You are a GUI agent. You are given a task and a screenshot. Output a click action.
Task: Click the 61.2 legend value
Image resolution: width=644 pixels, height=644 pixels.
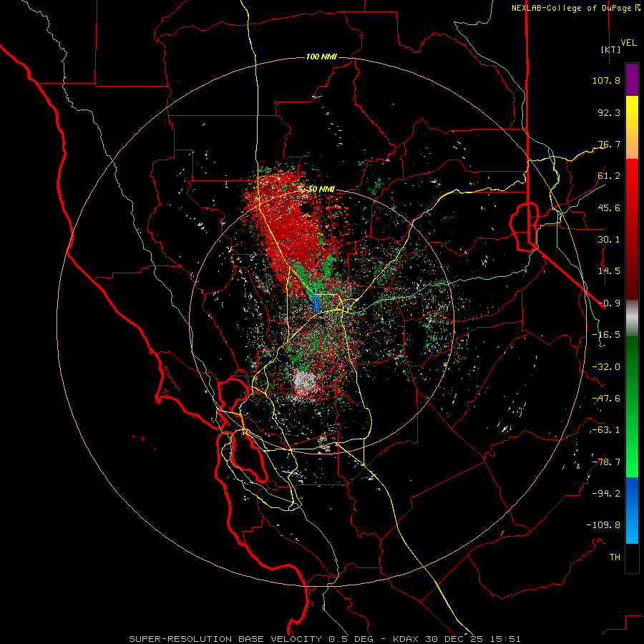pos(609,176)
